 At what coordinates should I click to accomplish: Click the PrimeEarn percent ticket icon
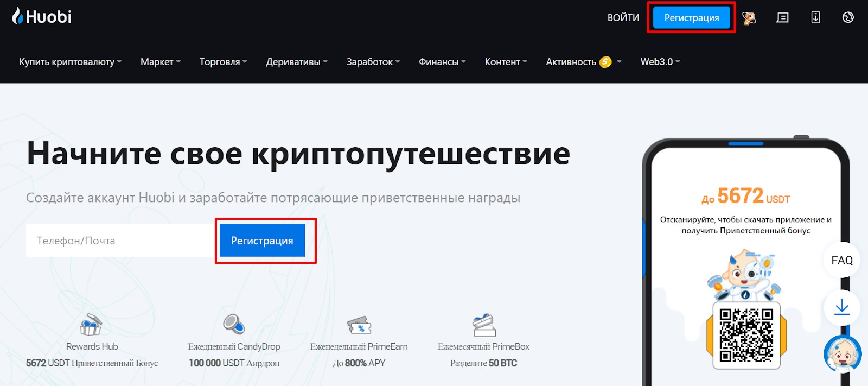pos(359,325)
